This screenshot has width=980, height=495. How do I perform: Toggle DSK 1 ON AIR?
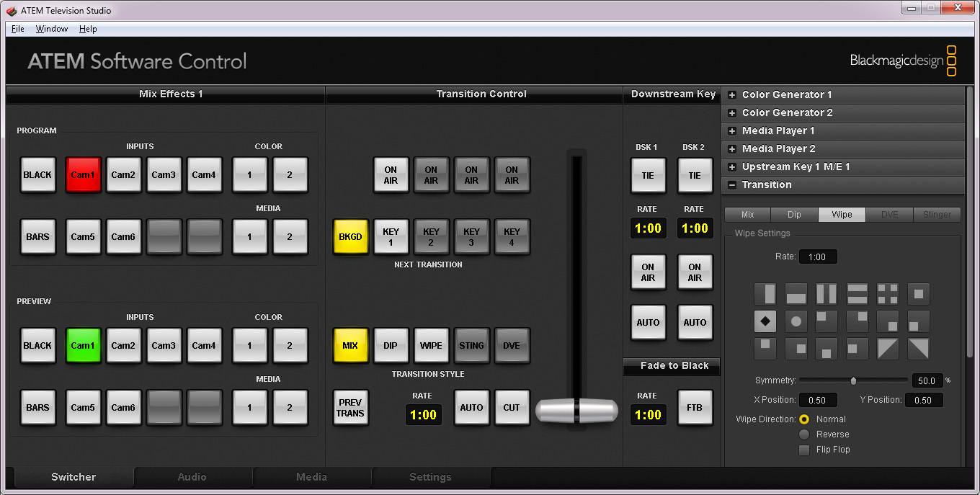tap(648, 272)
